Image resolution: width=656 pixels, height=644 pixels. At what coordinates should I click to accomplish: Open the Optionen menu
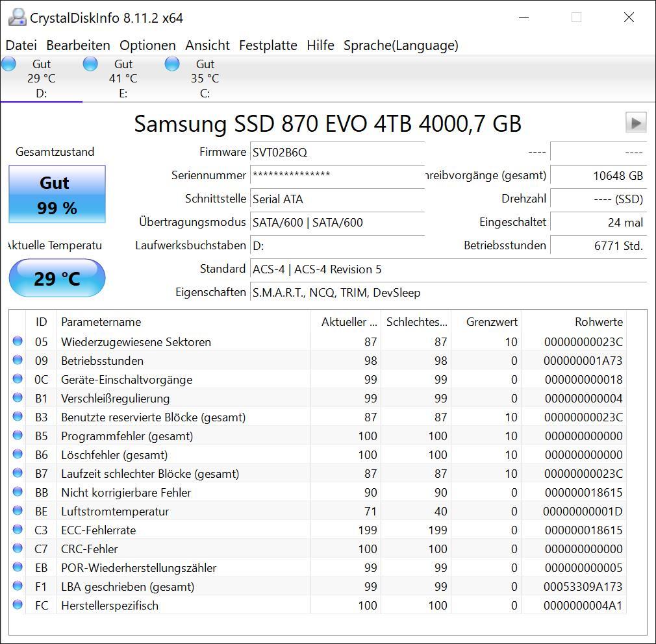click(147, 45)
